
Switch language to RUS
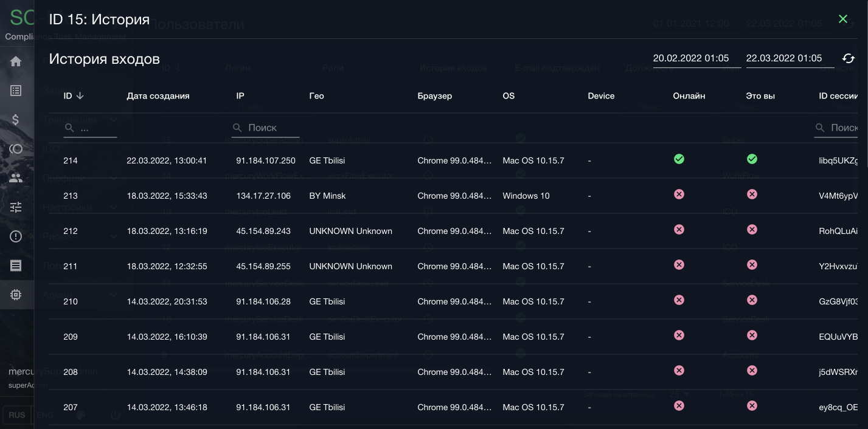[17, 415]
